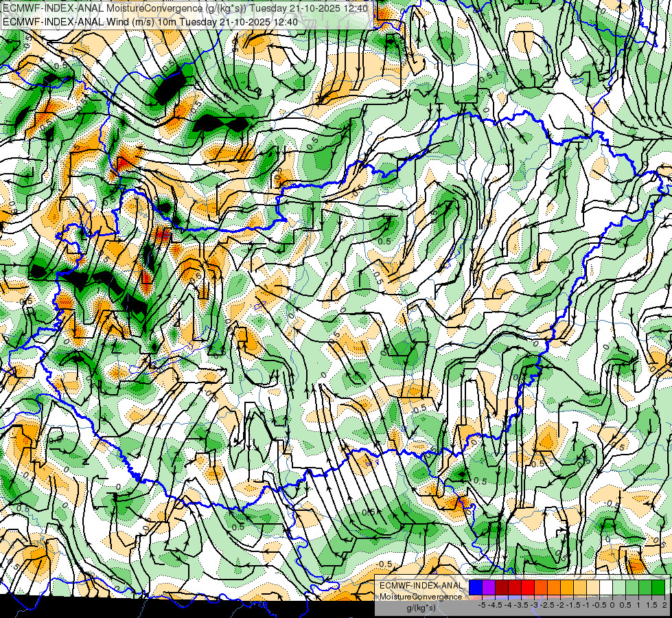
Task: Click the '-1.5' tick label on legend scale
Action: (573, 605)
